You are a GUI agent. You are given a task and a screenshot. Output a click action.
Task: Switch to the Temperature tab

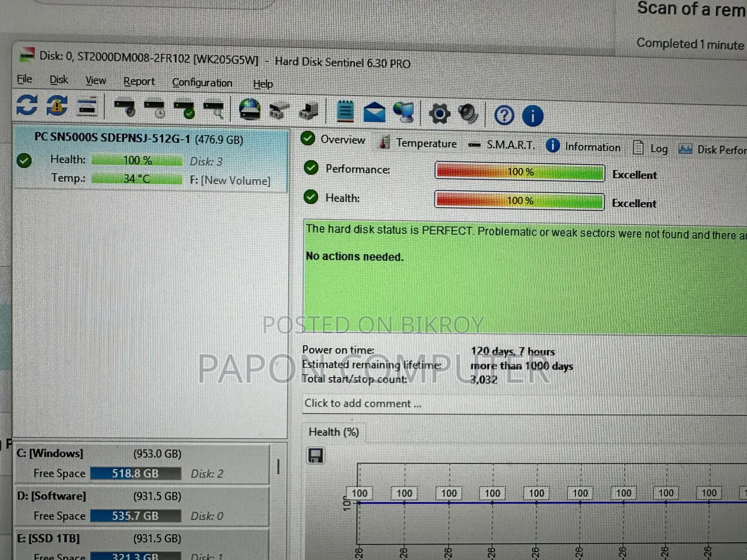(418, 143)
